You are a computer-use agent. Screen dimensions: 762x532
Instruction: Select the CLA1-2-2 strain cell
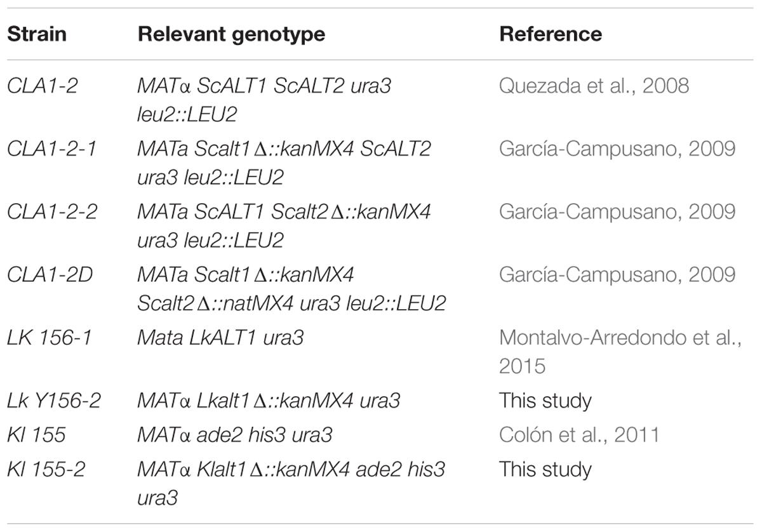coord(52,212)
